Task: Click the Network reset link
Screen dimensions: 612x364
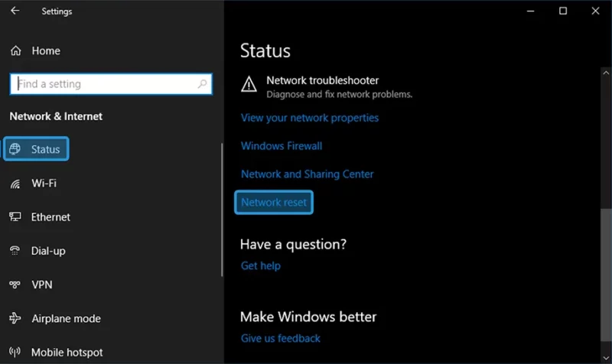Action: (274, 202)
